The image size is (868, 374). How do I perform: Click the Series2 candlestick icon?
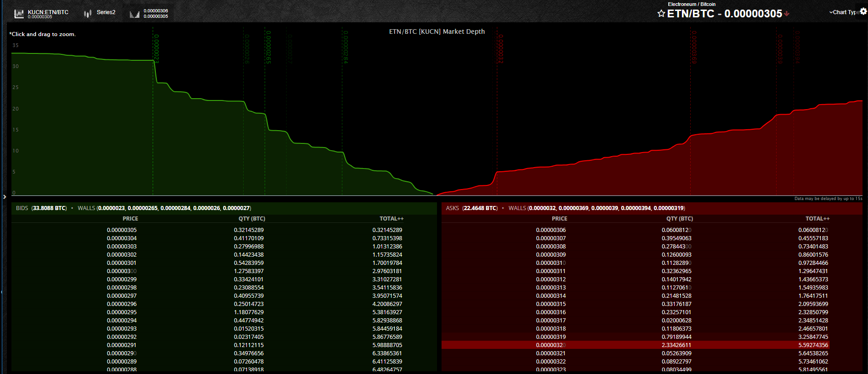pos(88,14)
